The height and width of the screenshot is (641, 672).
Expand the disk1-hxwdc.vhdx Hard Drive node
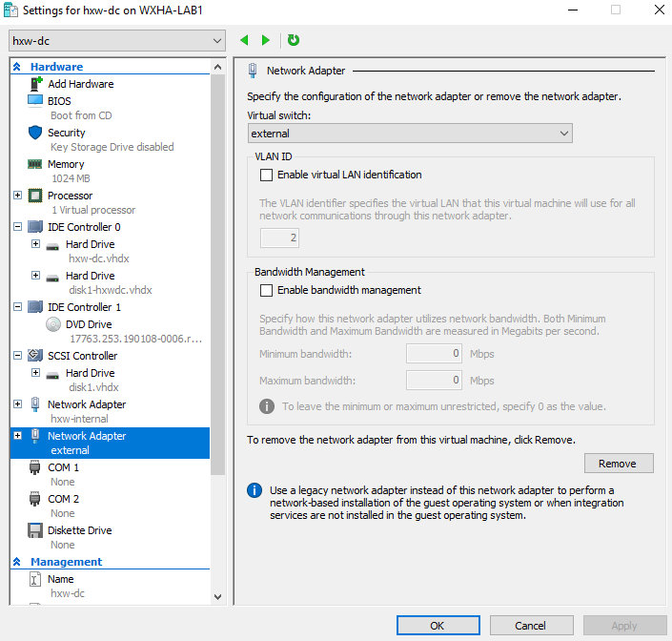tap(35, 276)
